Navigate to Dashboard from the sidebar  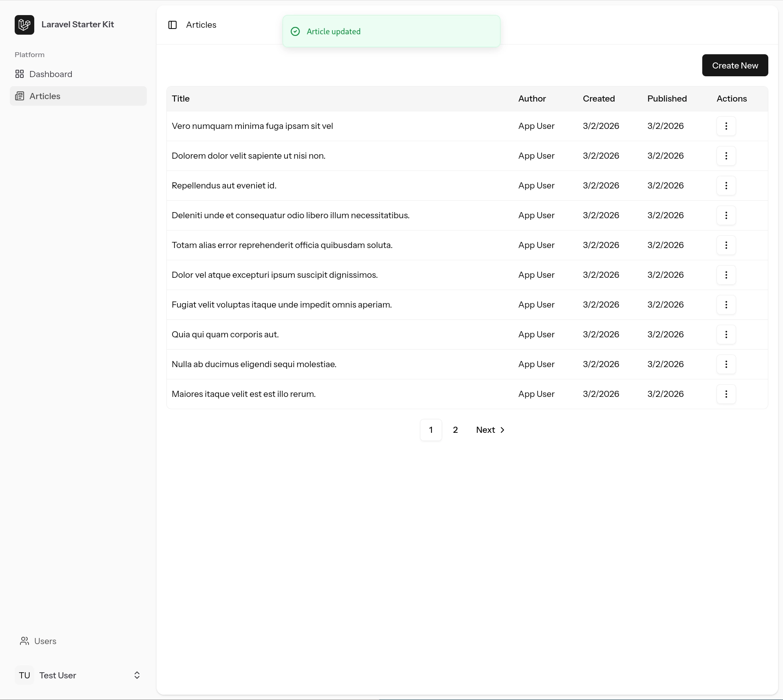point(50,74)
